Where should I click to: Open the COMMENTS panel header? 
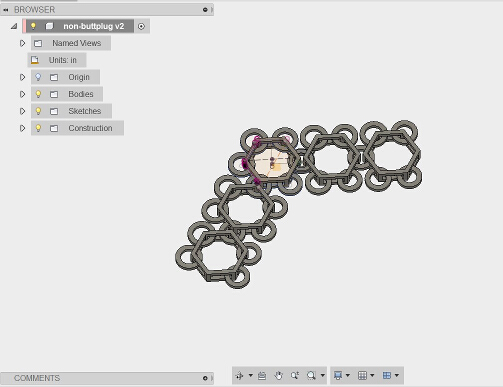pos(37,378)
